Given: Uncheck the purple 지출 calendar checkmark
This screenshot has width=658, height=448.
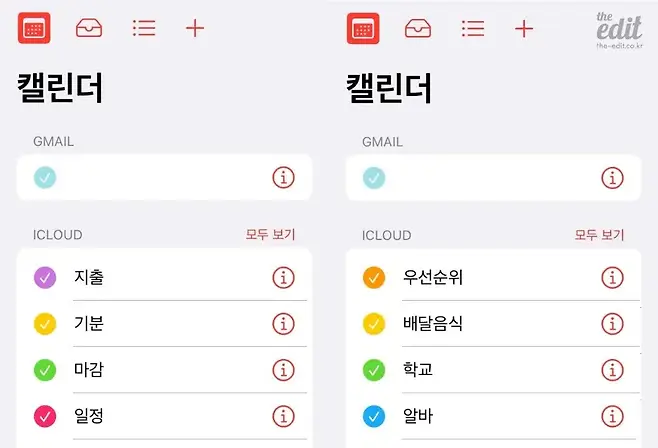Looking at the screenshot, I should [x=45, y=277].
